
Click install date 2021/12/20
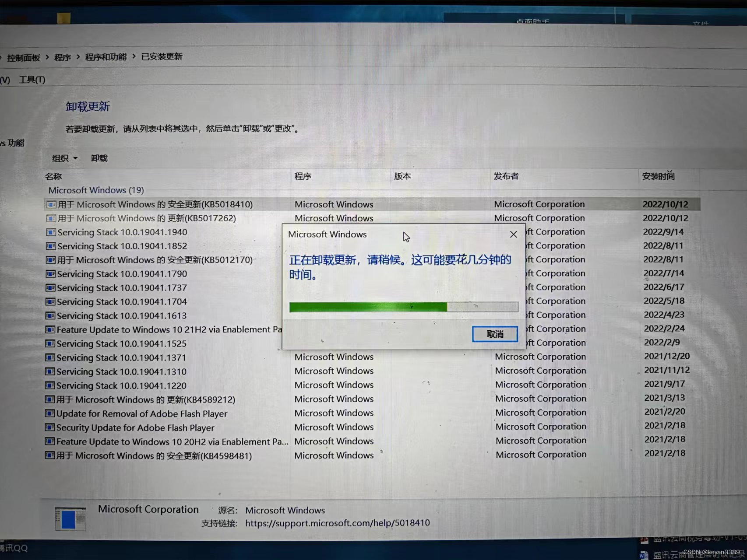coord(667,356)
